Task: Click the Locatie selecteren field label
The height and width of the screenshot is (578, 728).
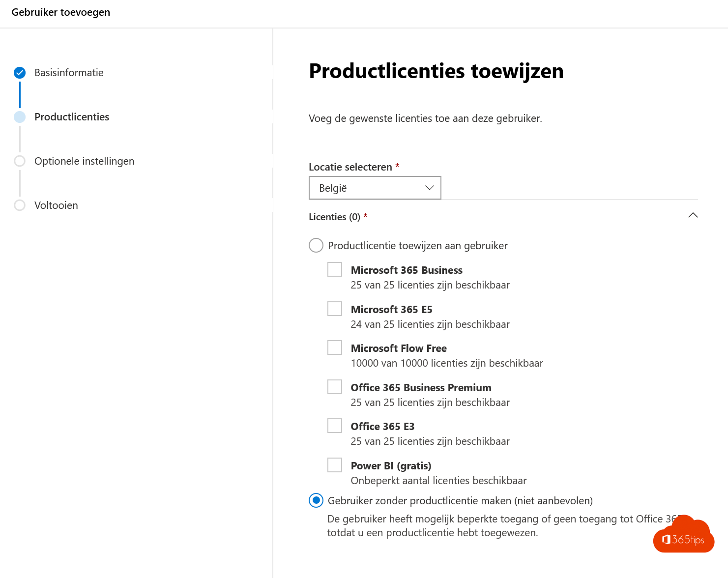Action: [350, 167]
